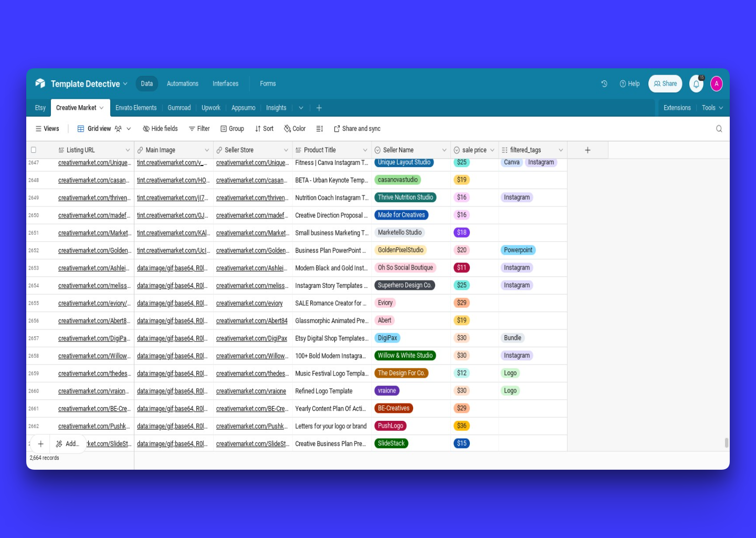756x538 pixels.
Task: Click the Share button
Action: 665,84
